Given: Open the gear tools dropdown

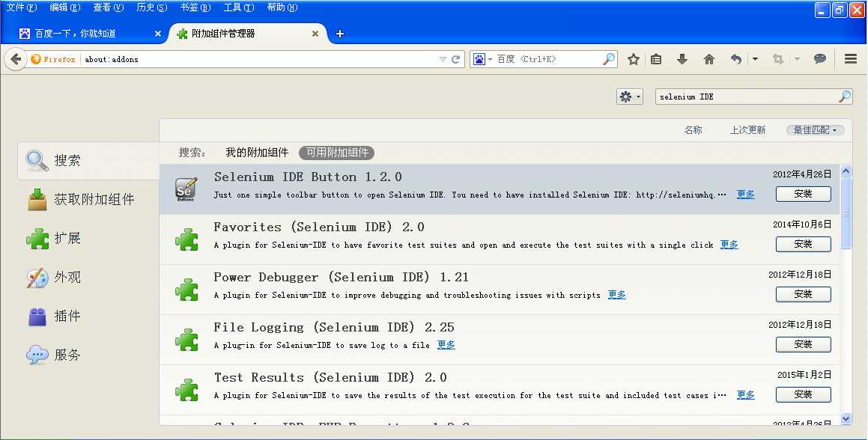Looking at the screenshot, I should (629, 97).
